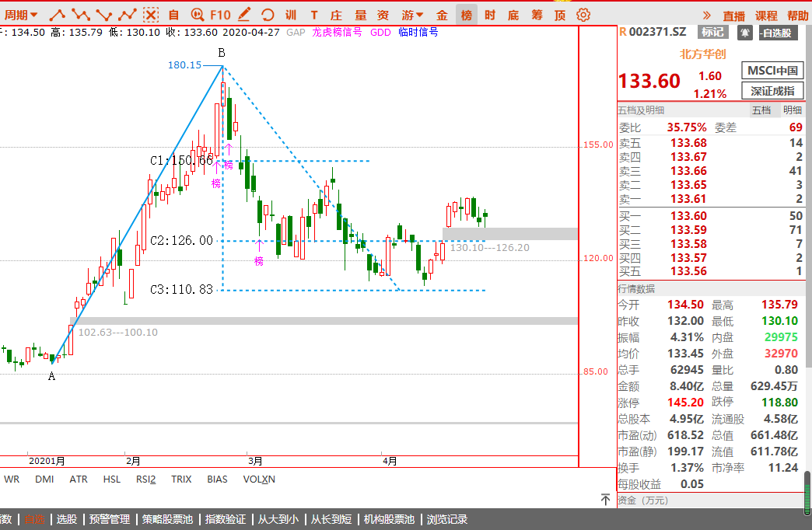Click the 标记 mark button
This screenshot has width=812, height=530.
click(712, 32)
